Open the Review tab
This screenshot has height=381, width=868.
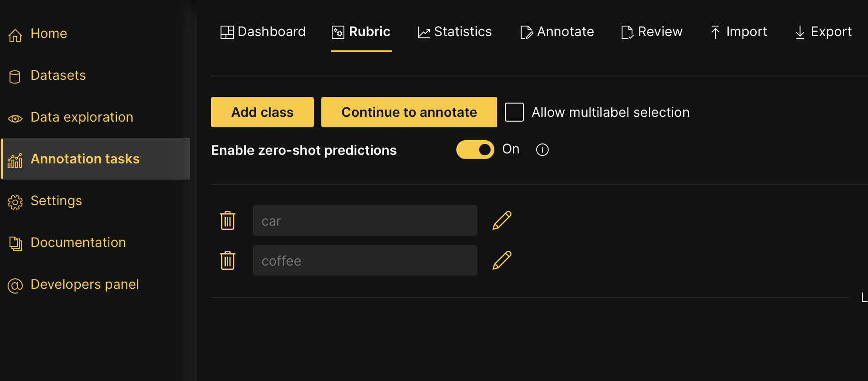[x=652, y=32]
